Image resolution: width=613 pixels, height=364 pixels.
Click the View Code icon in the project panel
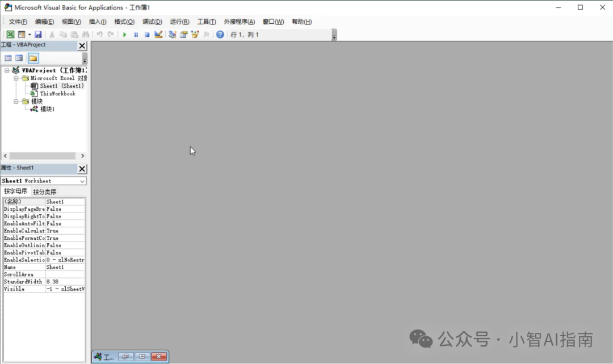pyautogui.click(x=8, y=58)
